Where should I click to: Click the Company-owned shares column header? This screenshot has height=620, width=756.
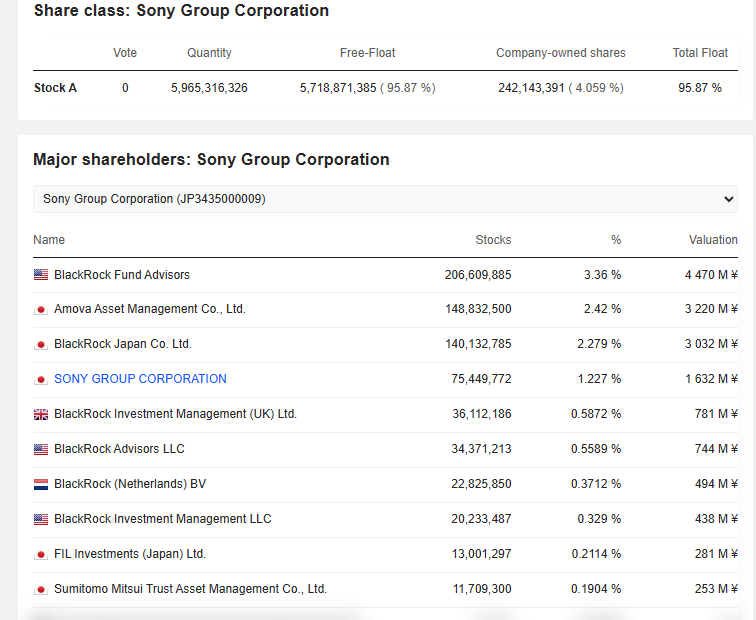(561, 53)
